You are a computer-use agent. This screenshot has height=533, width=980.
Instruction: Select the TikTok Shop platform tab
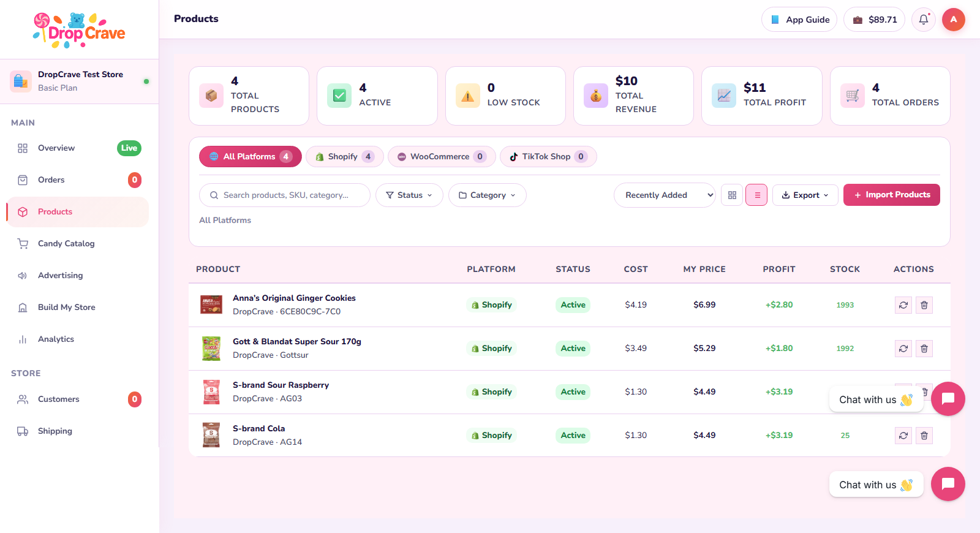coord(548,156)
